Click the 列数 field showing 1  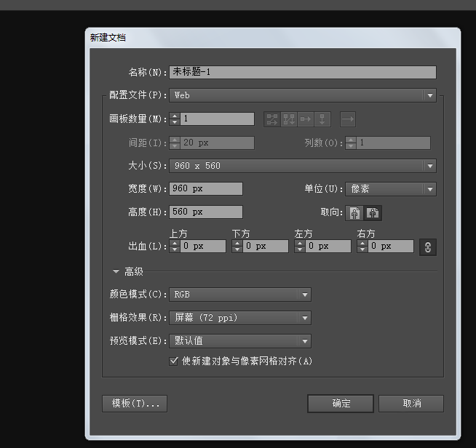coord(393,143)
